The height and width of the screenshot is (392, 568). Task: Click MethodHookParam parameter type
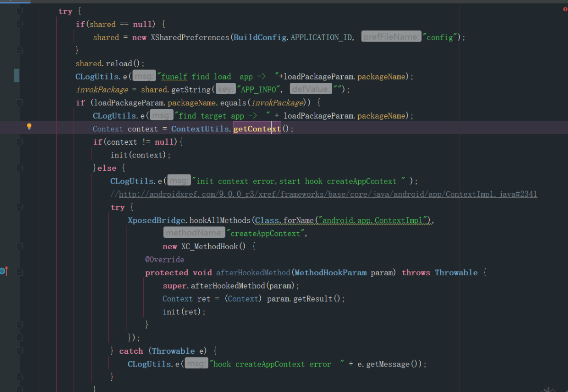(330, 273)
